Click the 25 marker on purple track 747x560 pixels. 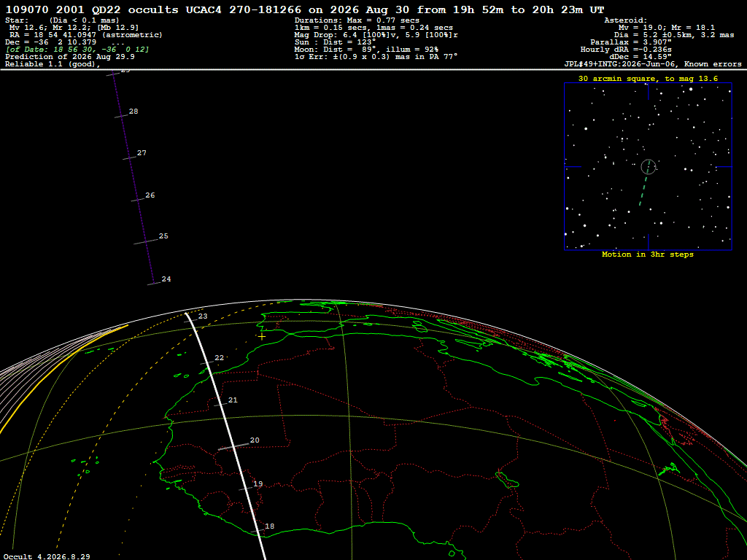[x=146, y=241]
